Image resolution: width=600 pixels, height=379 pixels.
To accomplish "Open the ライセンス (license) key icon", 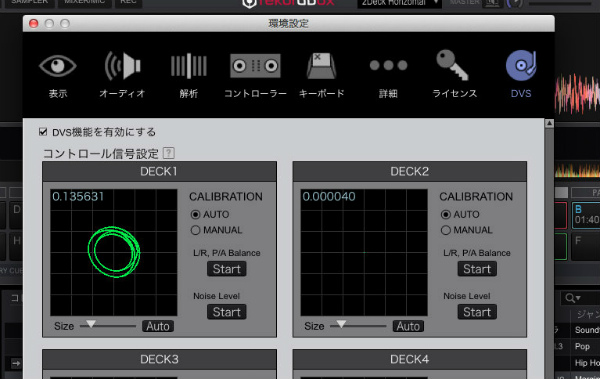I will pos(453,65).
